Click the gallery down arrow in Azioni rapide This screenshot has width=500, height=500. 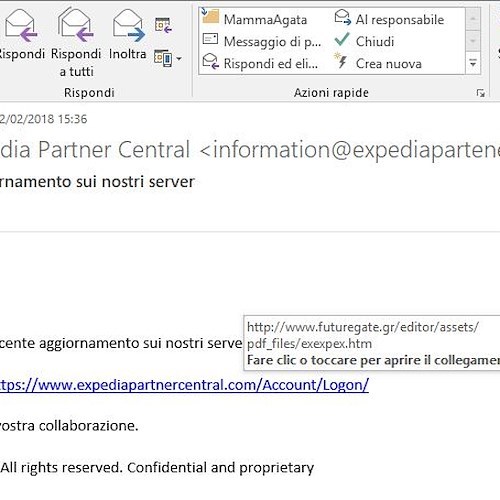click(x=473, y=41)
